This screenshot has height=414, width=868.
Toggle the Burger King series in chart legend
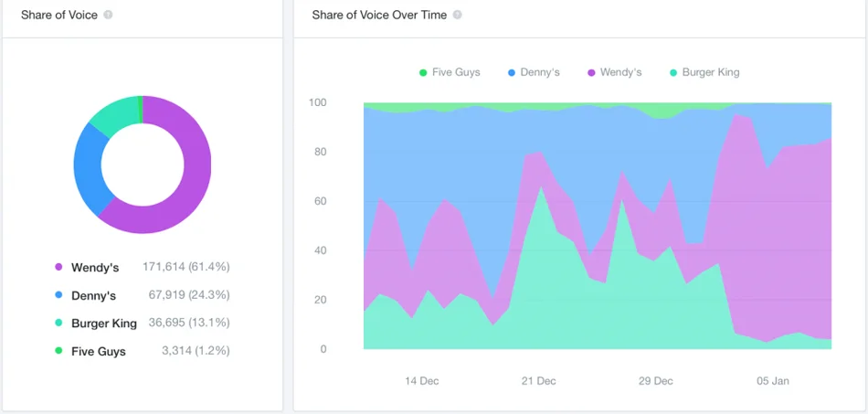point(704,72)
